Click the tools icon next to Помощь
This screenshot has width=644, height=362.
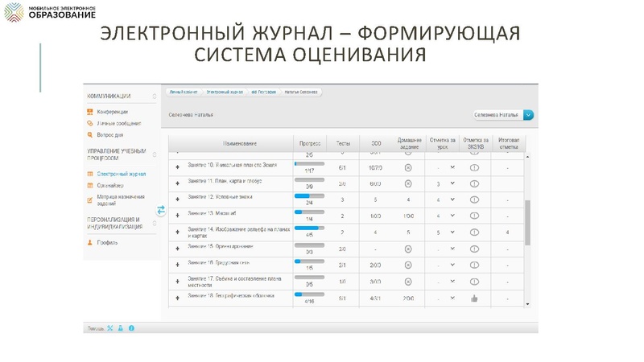(110, 328)
